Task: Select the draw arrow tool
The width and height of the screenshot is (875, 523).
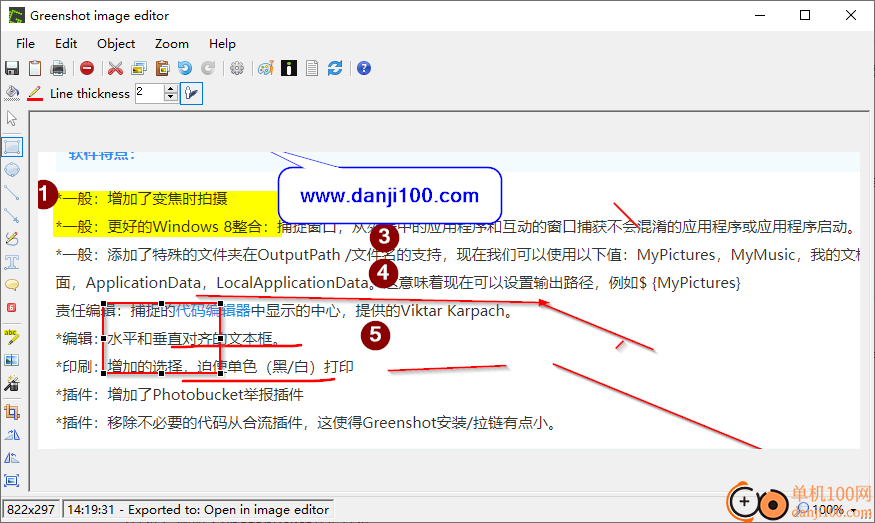Action: (12, 215)
